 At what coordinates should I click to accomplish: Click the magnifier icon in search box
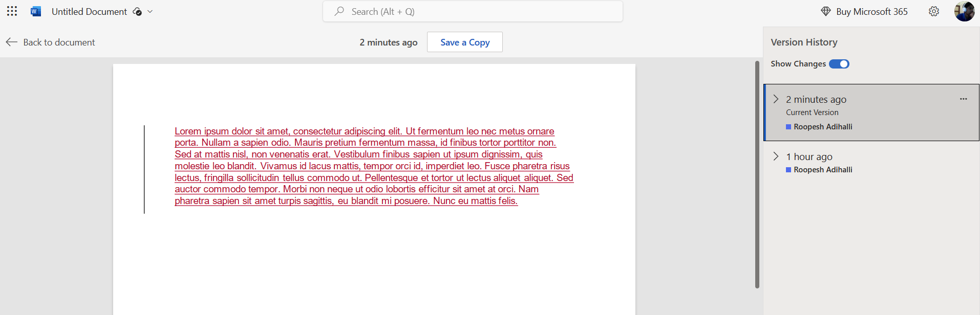pyautogui.click(x=339, y=11)
